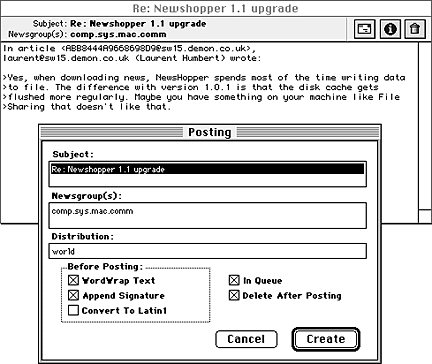Click the quoted line starting '>to file. The difference'
432x364 pixels.
click(191, 87)
